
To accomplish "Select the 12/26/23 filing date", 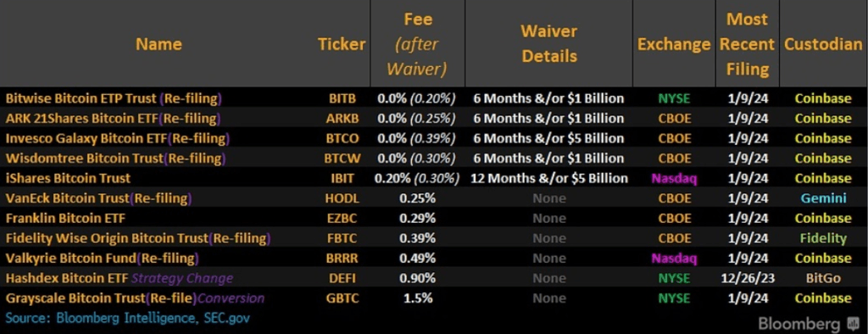I will (x=747, y=278).
